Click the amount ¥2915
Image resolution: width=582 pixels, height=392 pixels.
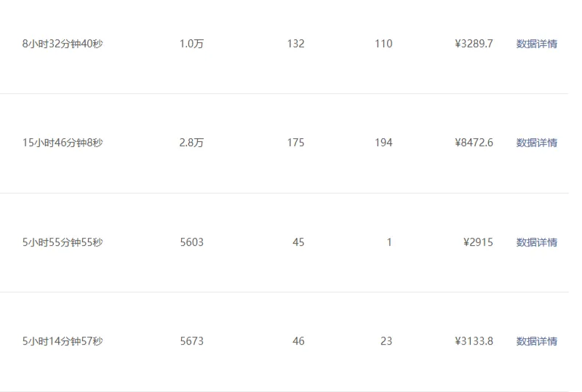pos(478,242)
